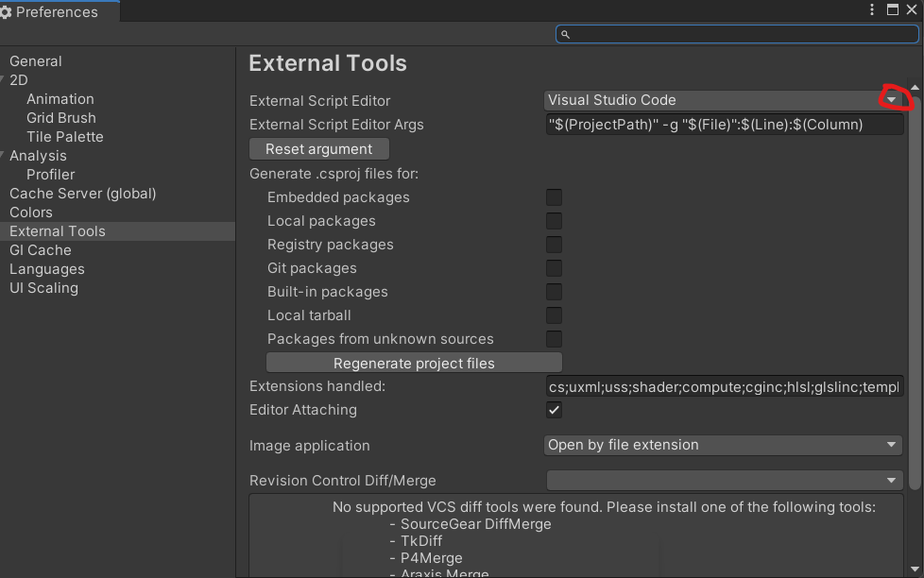Select External Tools in sidebar
This screenshot has height=578, width=924.
coord(117,231)
